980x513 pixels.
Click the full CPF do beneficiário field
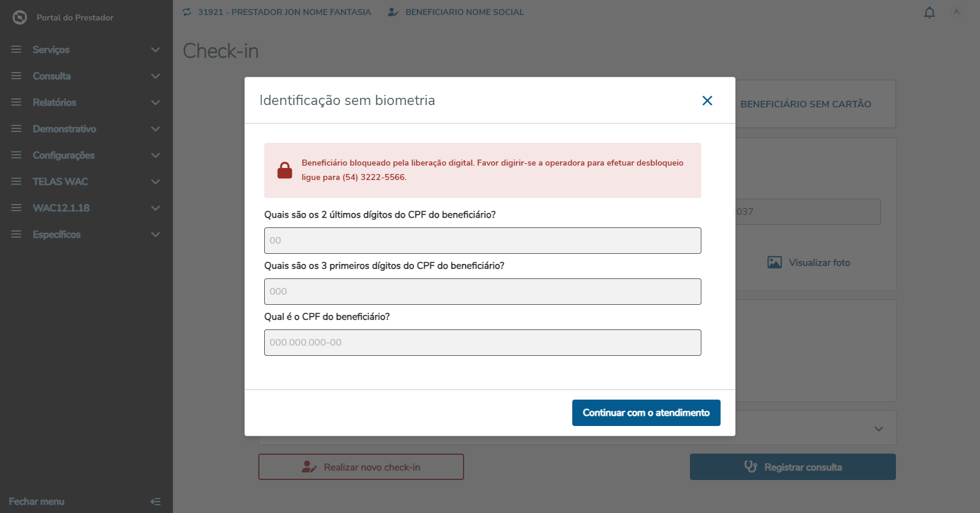pos(482,343)
